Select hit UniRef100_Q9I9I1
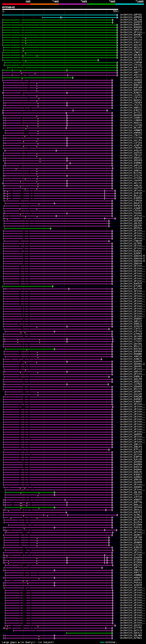The width and height of the screenshot is (146, 644). tap(131, 625)
